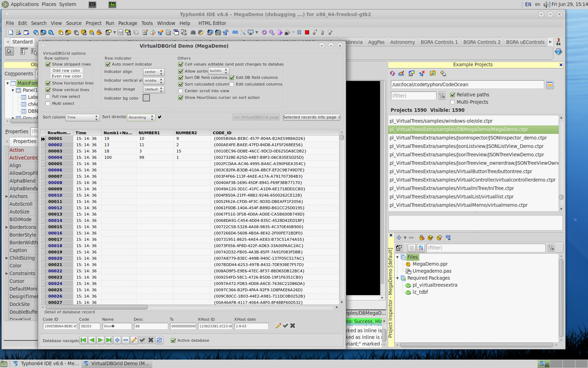Insert new record with blue plus navigator button

point(117,340)
